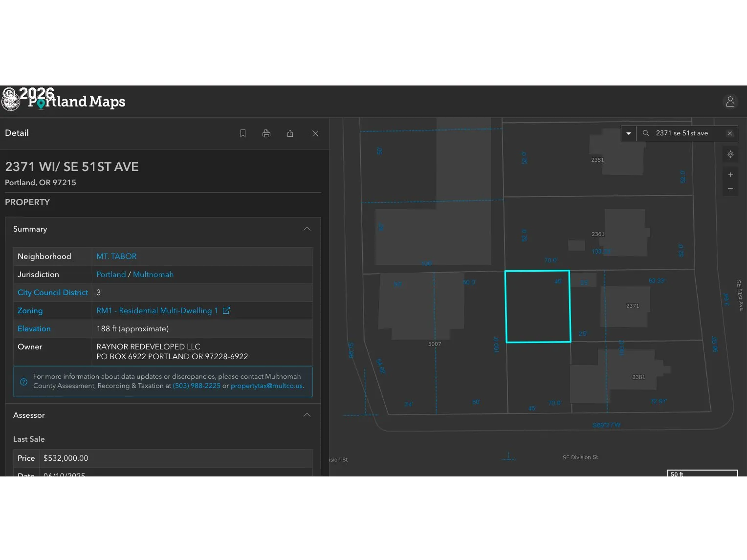Viewport: 747px width, 560px height.
Task: Click the PROPERTY section heading
Action: (27, 202)
